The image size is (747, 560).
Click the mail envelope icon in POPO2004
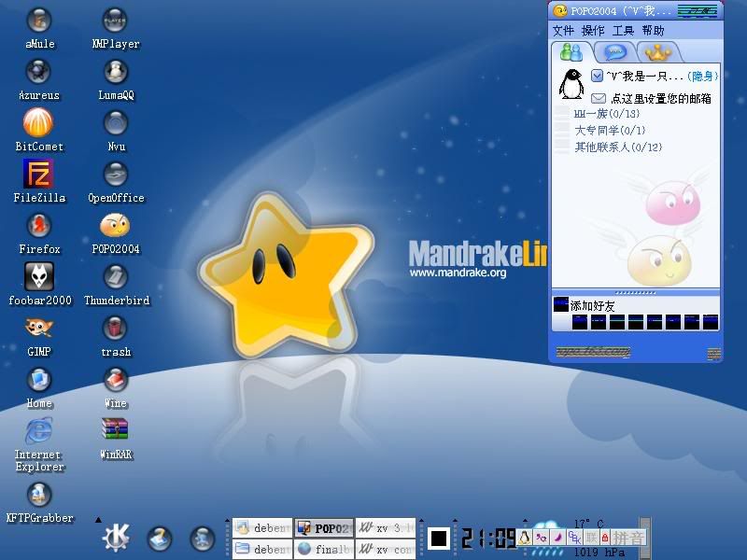599,98
